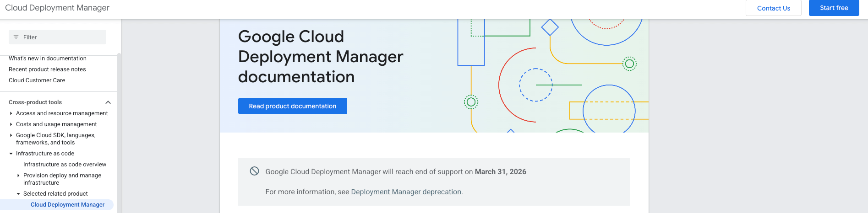Image resolution: width=868 pixels, height=213 pixels.
Task: Click Costs and usage management label
Action: pyautogui.click(x=56, y=124)
